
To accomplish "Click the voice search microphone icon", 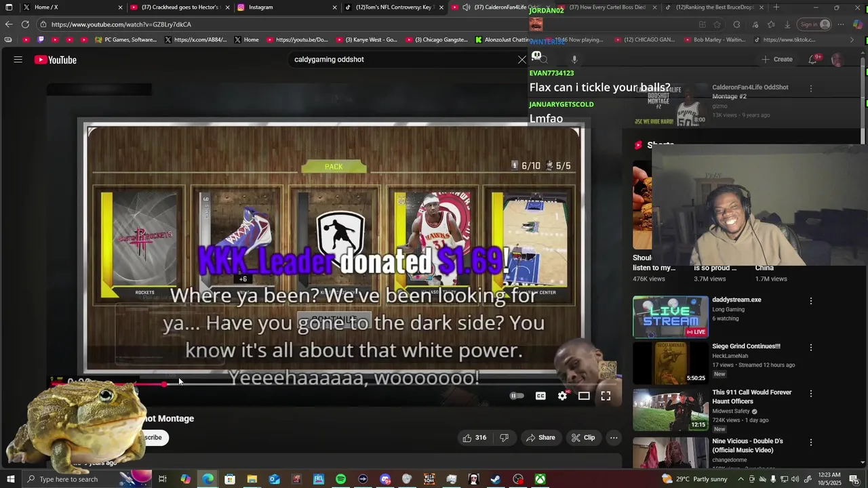I will pyautogui.click(x=574, y=60).
